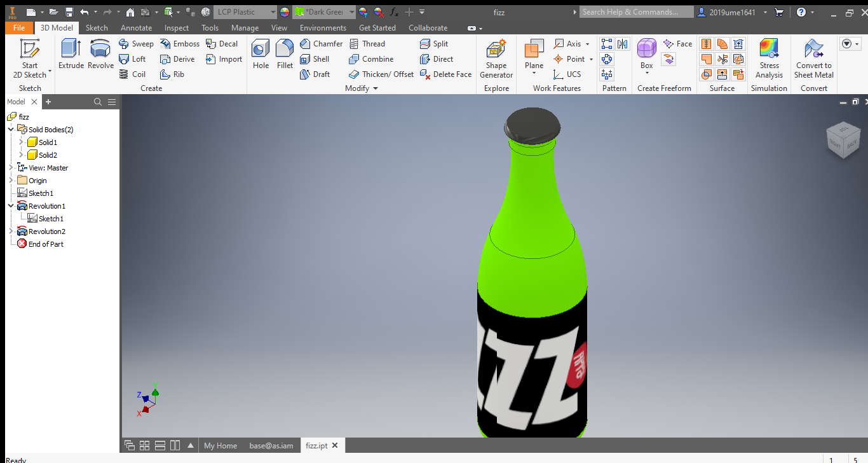Screen dimensions: 868x463
Task: Select Thicken/ Offset tool
Action: [x=381, y=74]
